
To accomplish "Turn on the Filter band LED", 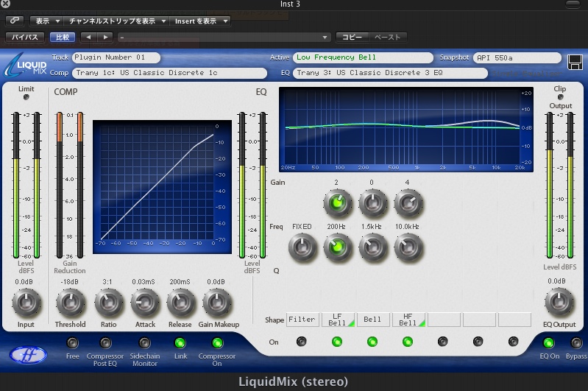I will point(302,342).
